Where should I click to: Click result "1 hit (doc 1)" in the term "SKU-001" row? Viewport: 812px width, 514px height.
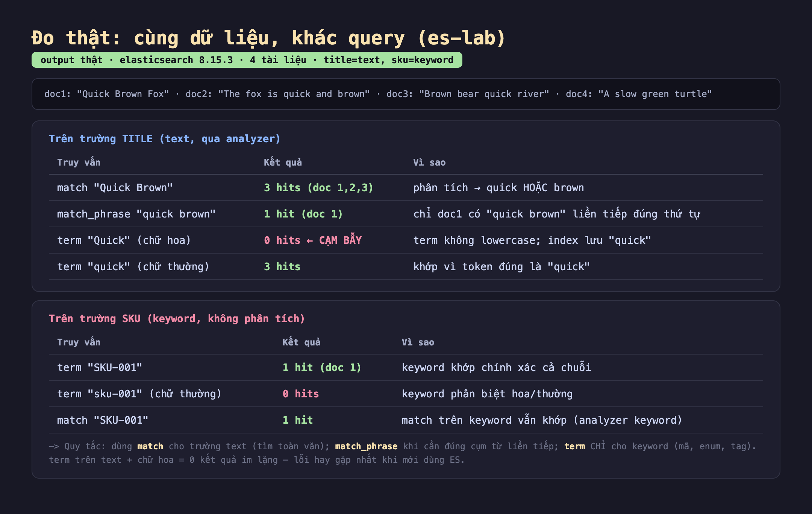[x=322, y=368]
